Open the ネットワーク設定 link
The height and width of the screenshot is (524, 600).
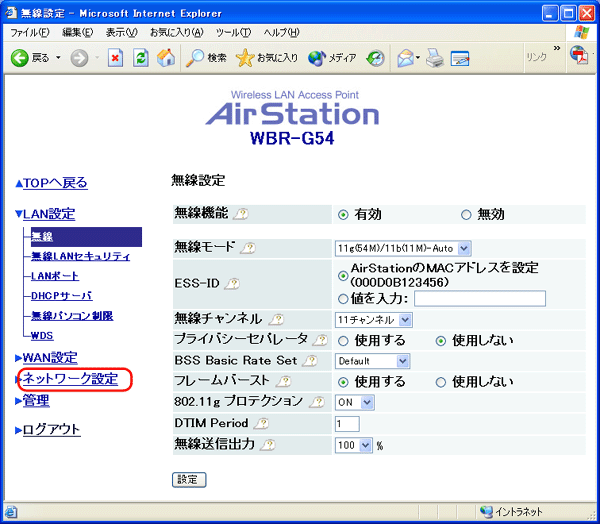70,379
